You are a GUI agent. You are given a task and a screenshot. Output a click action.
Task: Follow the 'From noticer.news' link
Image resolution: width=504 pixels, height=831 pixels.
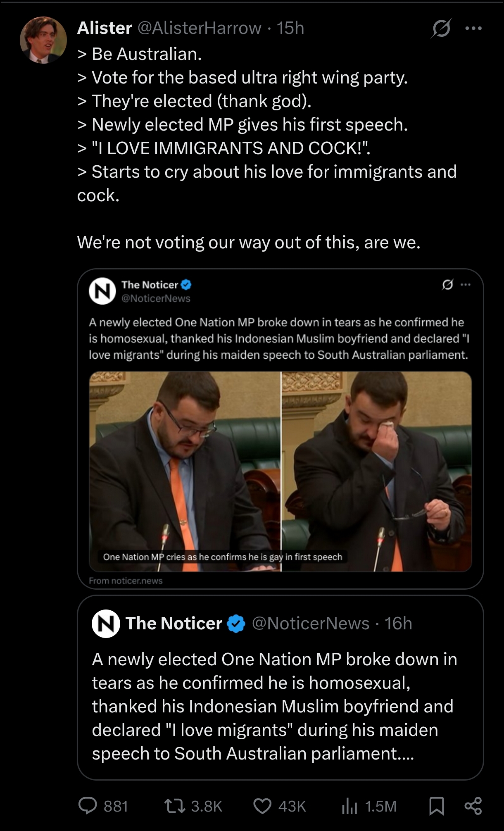[126, 581]
